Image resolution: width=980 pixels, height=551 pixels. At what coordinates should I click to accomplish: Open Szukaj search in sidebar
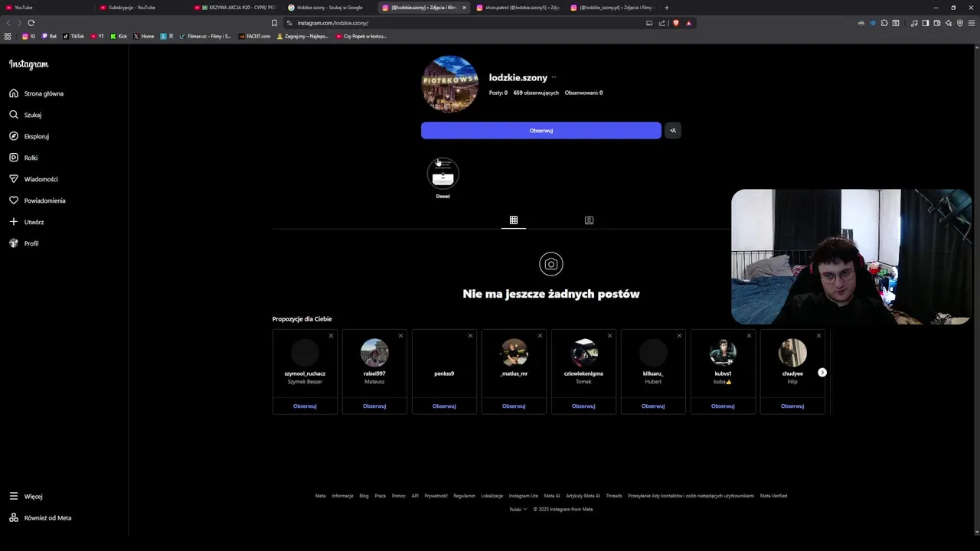[x=26, y=115]
